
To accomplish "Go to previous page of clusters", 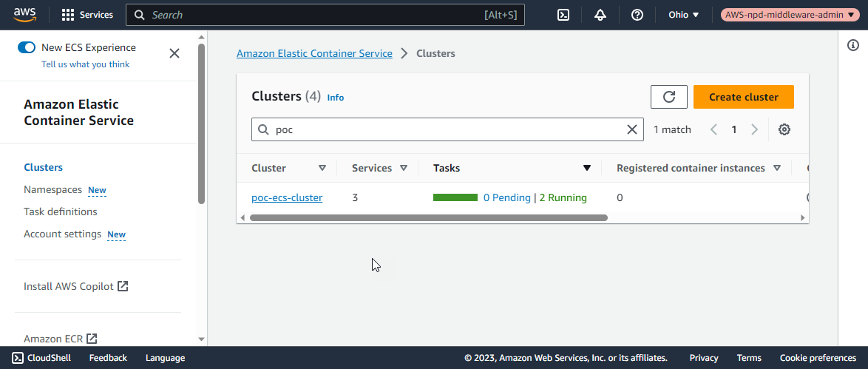I will pyautogui.click(x=713, y=129).
